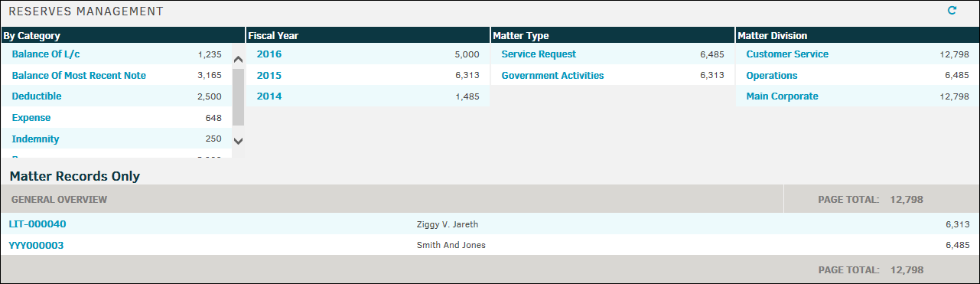Viewport: 980px width, 284px height.
Task: Open the Customer Service division
Action: point(787,54)
